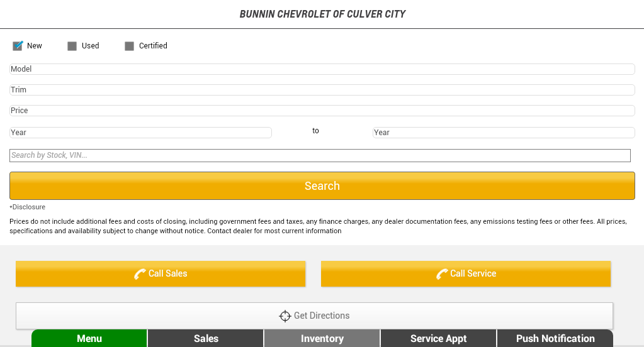Expand the Price dropdown
644x347 pixels.
coord(322,111)
